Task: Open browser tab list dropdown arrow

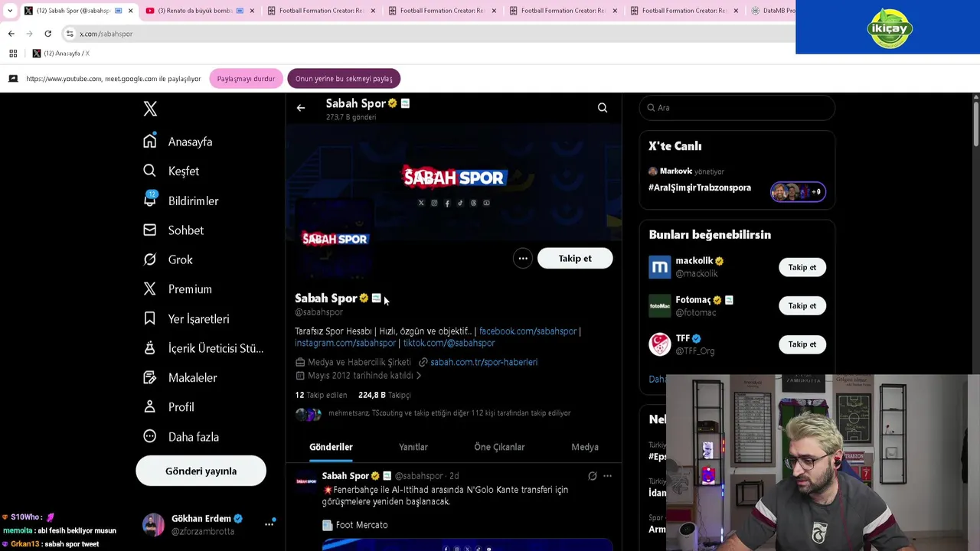Action: click(10, 11)
